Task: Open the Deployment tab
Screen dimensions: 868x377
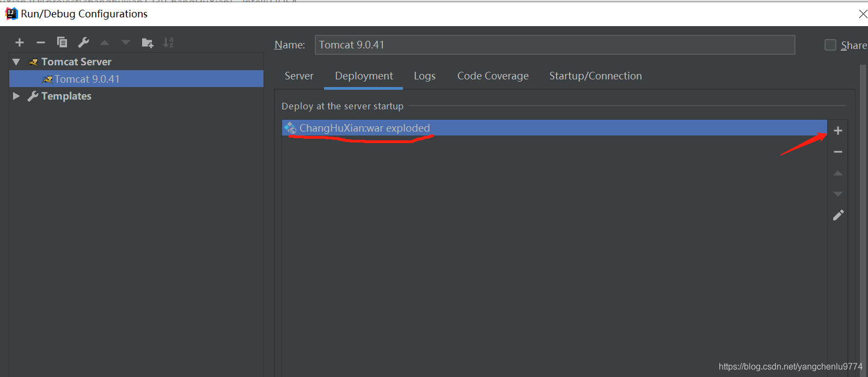Action: pos(364,76)
